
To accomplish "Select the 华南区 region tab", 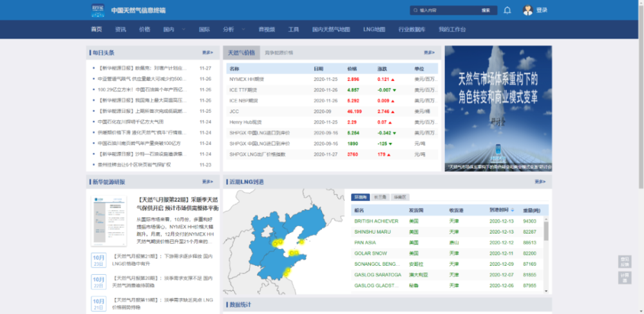I will click(400, 197).
